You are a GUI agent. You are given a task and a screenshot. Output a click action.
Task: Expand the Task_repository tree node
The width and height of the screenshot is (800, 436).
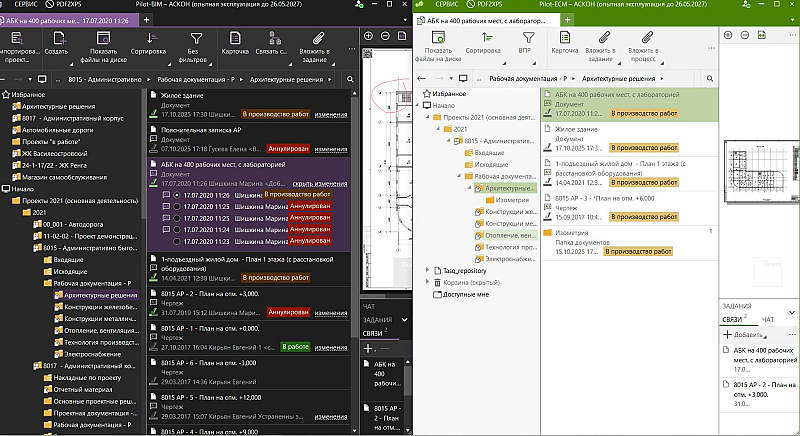[x=427, y=270]
